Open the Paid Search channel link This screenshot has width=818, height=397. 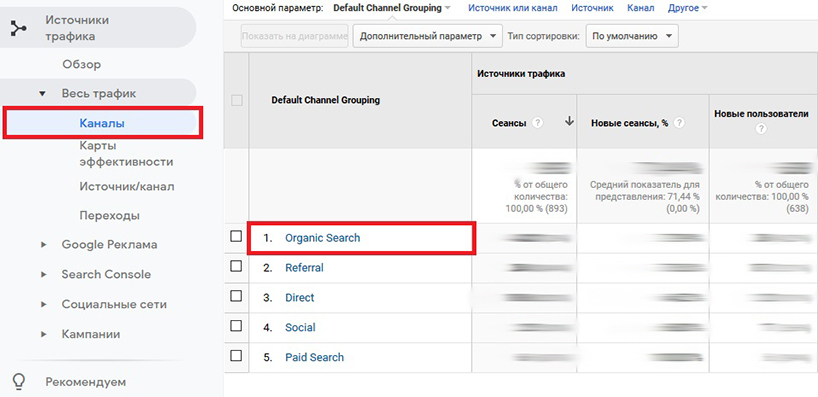[314, 357]
